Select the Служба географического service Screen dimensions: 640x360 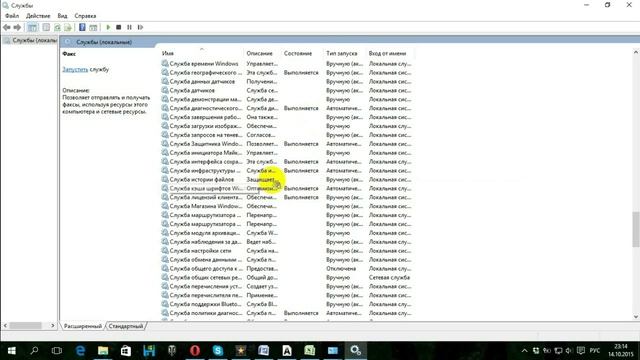pos(287,73)
